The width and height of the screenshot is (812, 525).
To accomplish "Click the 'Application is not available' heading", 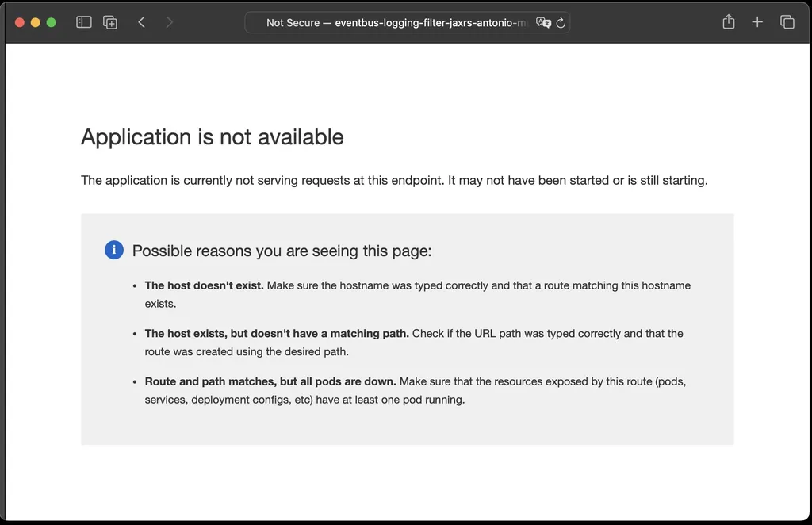I will coord(213,137).
